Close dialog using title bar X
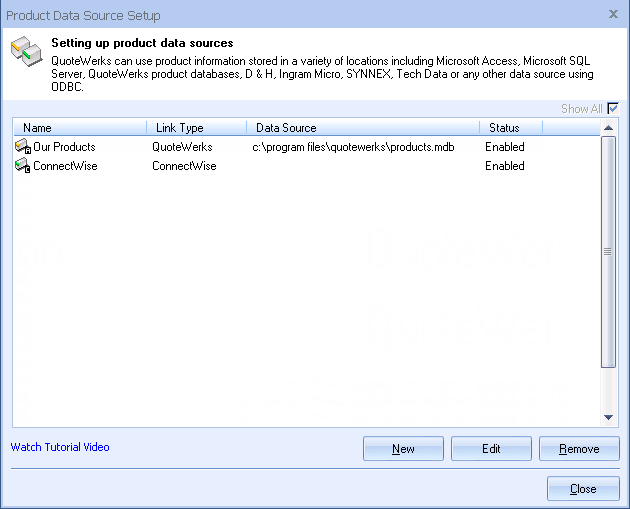 tap(613, 14)
